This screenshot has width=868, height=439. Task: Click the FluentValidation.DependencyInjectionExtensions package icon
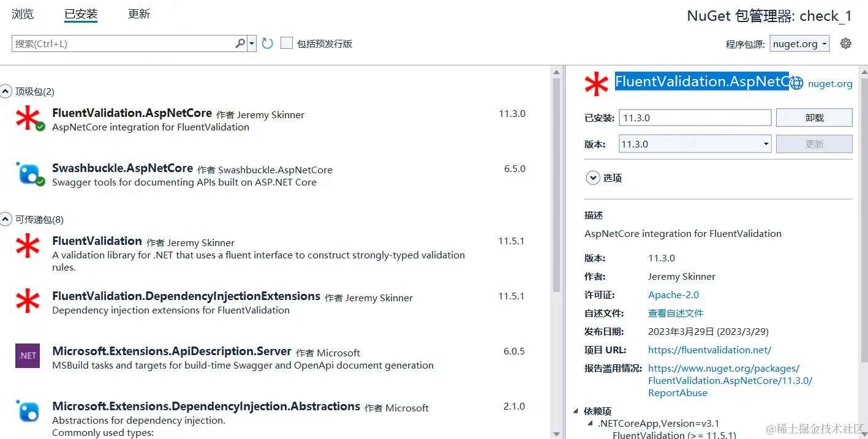(28, 301)
